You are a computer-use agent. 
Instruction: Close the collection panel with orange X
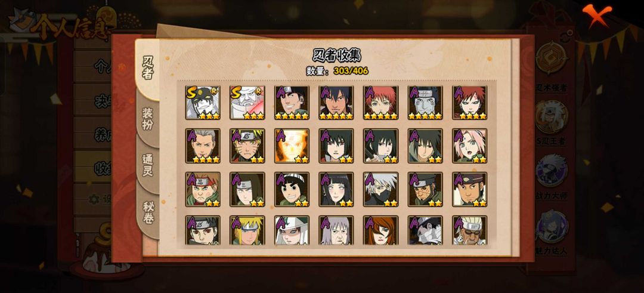(596, 14)
